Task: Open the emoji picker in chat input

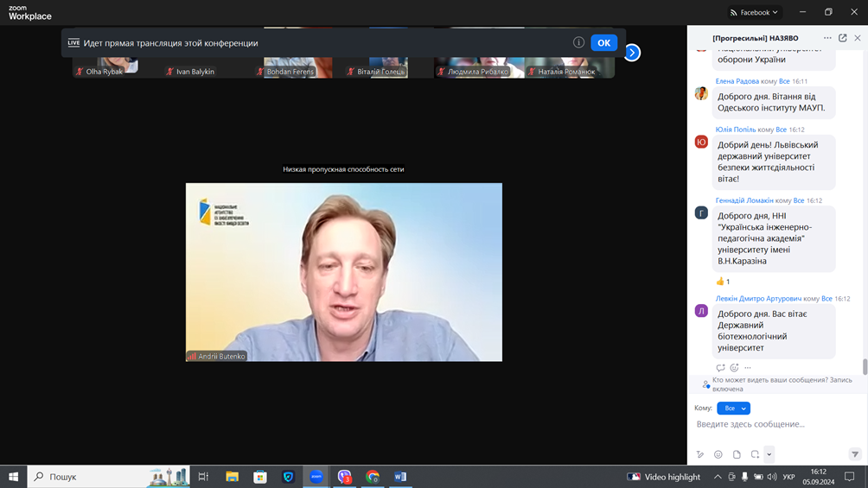Action: (718, 454)
